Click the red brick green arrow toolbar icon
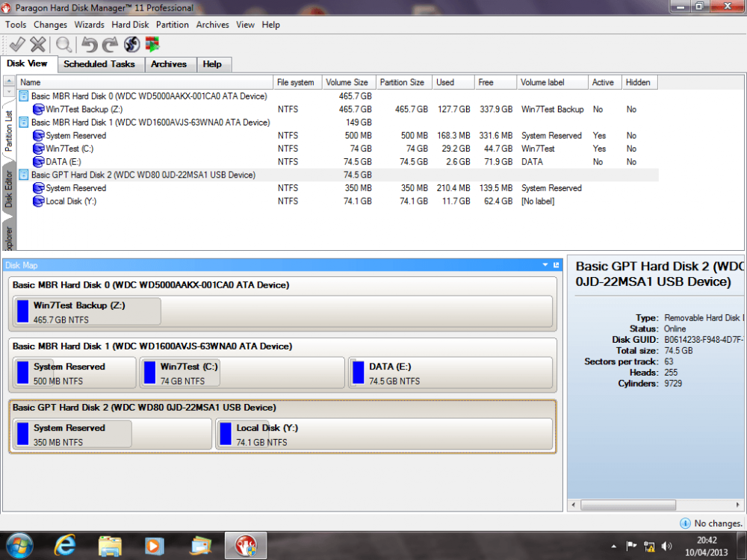Image resolution: width=747 pixels, height=560 pixels. coord(152,44)
